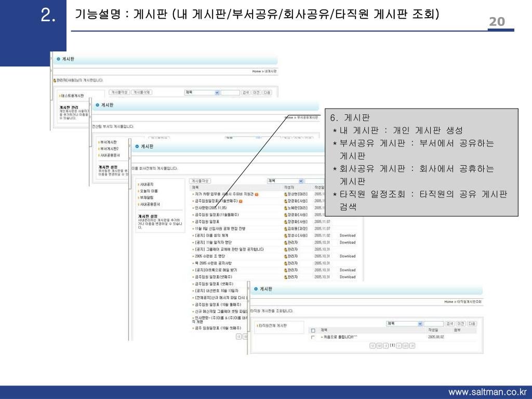
Task: Open the 제목 search dropdown in 내게시판 window
Action: click(x=202, y=92)
